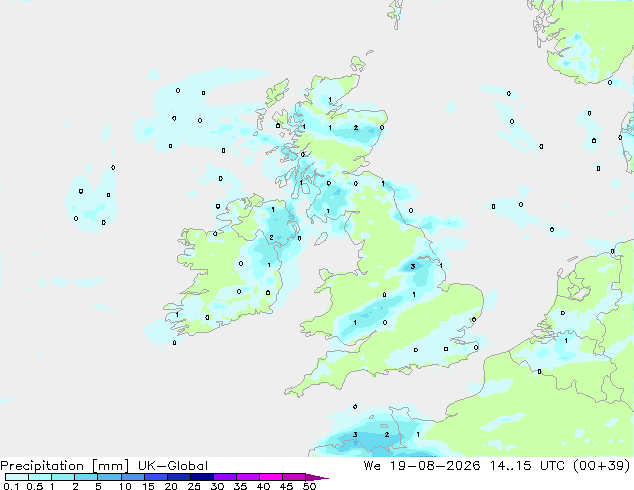The width and height of the screenshot is (634, 490).
Task: Click the '0' value over southern Norway
Action: click(610, 82)
